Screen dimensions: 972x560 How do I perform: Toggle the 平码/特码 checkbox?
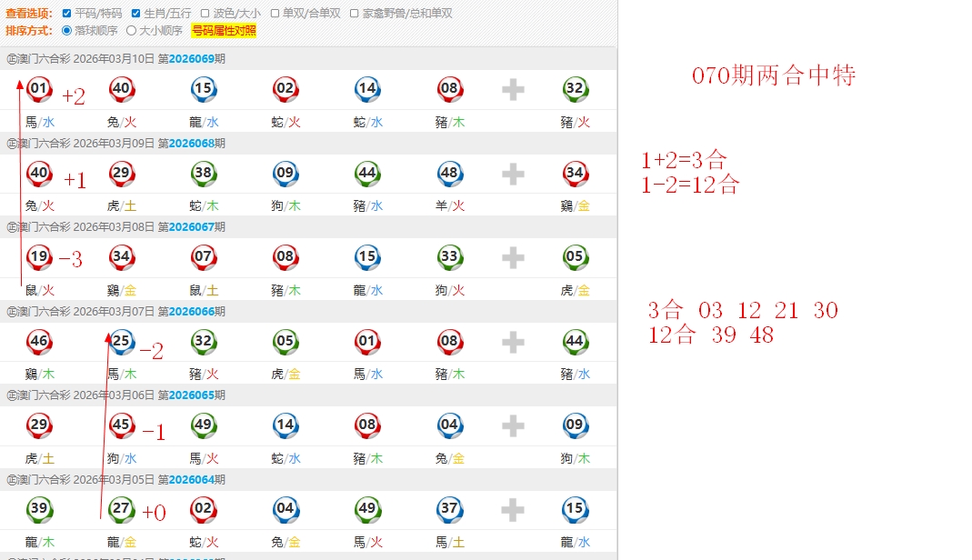click(x=67, y=14)
